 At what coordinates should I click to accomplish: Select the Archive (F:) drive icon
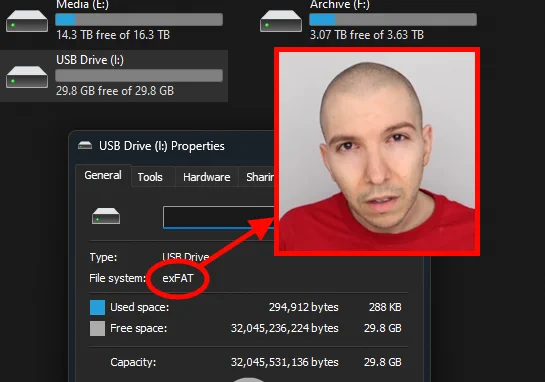(281, 21)
